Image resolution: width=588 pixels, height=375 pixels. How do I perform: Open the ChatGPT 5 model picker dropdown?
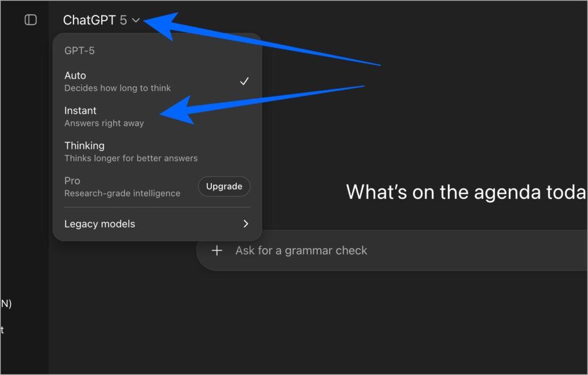[100, 20]
